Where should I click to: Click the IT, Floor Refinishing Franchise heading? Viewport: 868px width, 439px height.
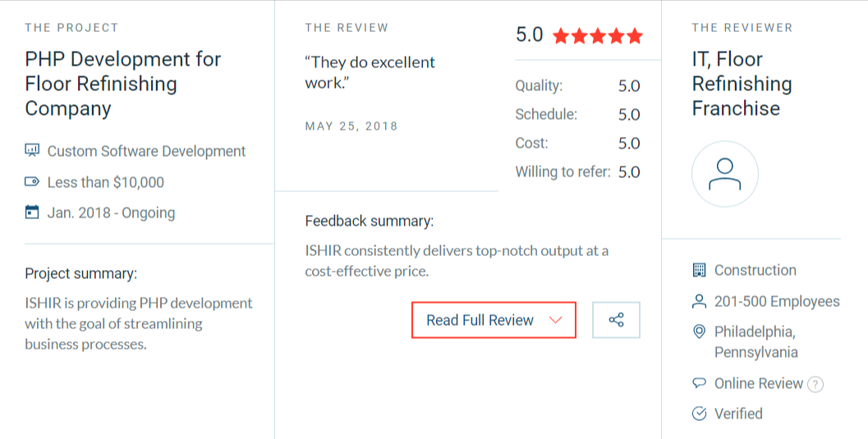click(x=742, y=84)
